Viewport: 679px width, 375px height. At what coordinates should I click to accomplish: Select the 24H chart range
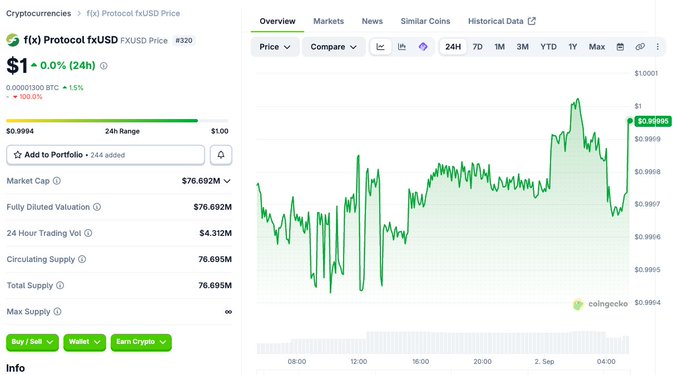click(453, 47)
